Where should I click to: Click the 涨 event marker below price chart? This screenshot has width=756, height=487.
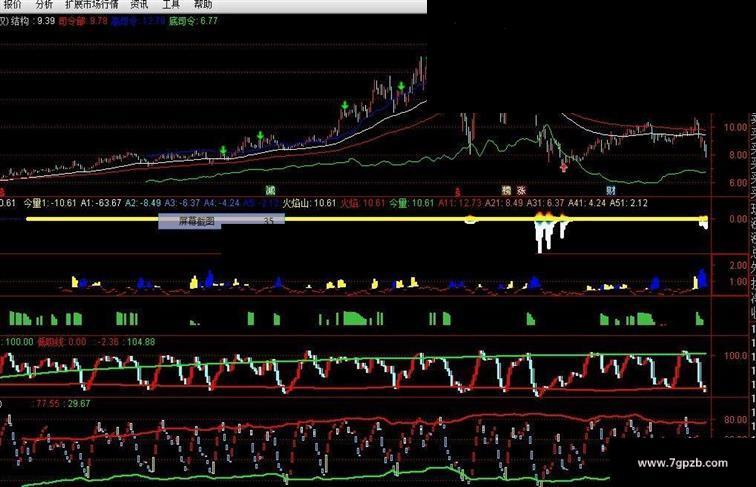521,190
